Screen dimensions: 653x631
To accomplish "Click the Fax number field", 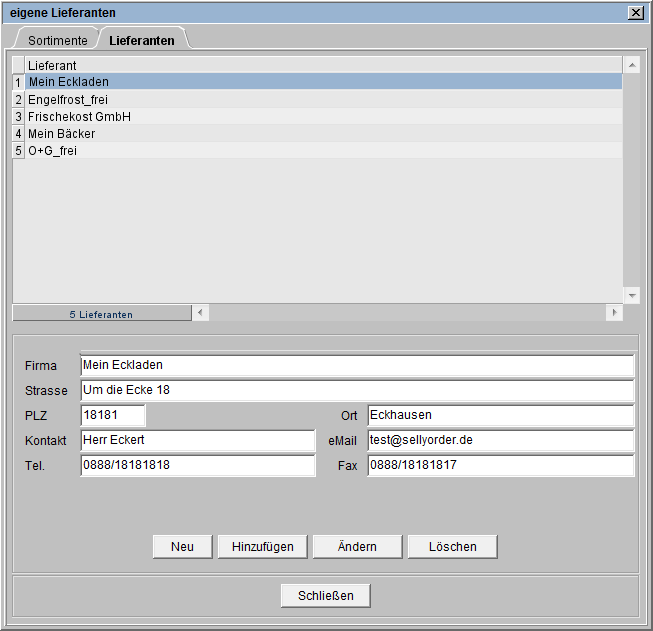I will [500, 465].
